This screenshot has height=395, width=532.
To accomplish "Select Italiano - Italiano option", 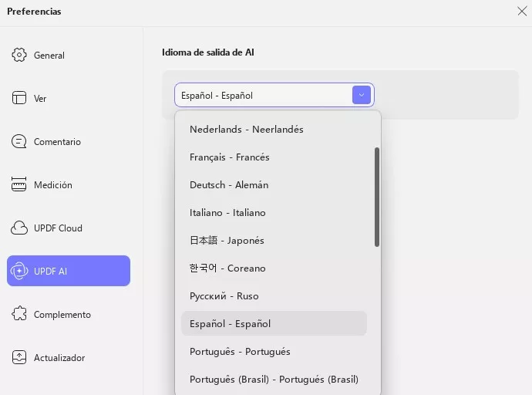I will [274, 213].
